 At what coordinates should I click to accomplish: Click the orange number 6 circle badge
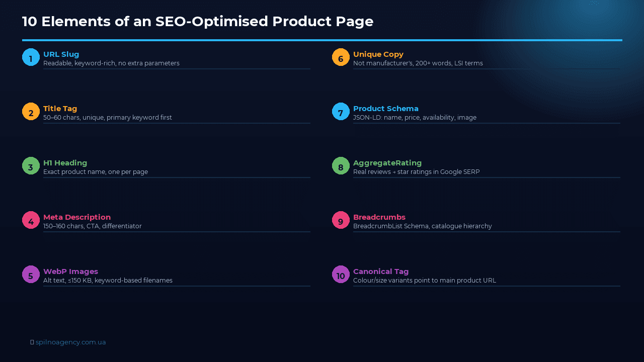click(x=341, y=57)
